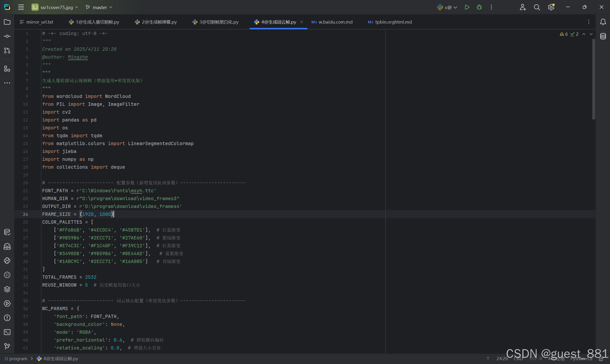The width and height of the screenshot is (610, 364).
Task: Open the Terminal tool window
Action: [x=7, y=332]
